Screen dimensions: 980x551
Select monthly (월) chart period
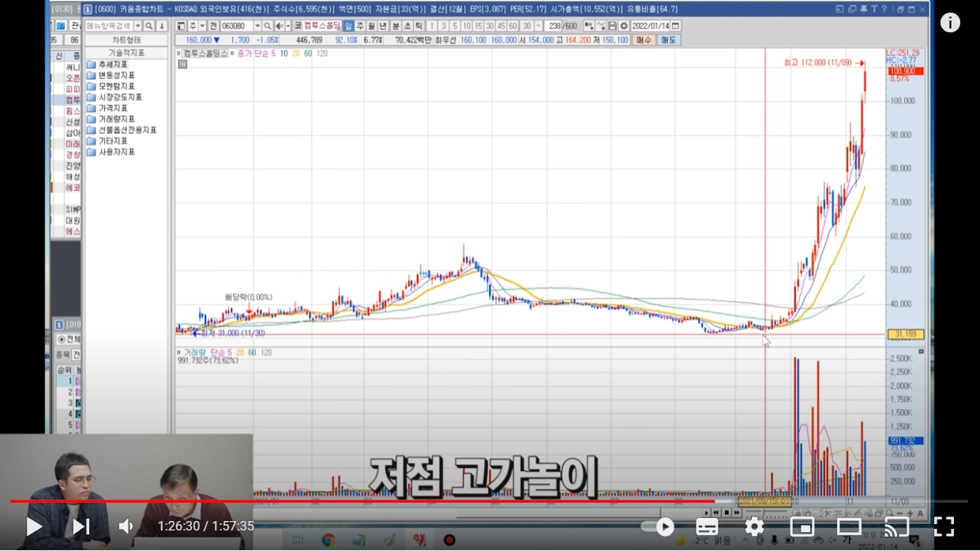[x=372, y=26]
